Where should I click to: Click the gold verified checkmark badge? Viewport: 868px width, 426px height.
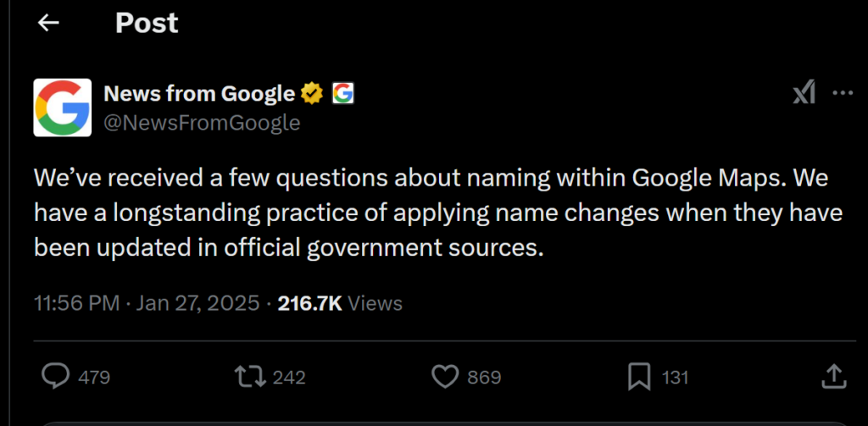point(312,93)
